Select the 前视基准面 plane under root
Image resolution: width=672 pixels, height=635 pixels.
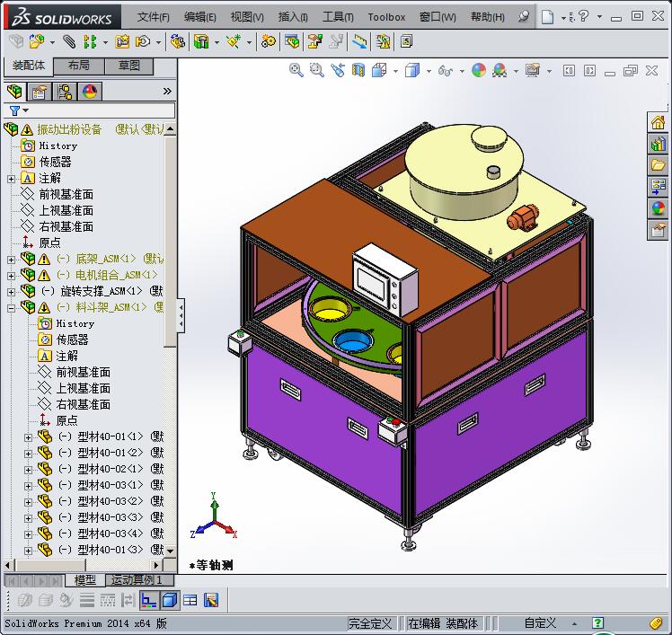(66, 195)
